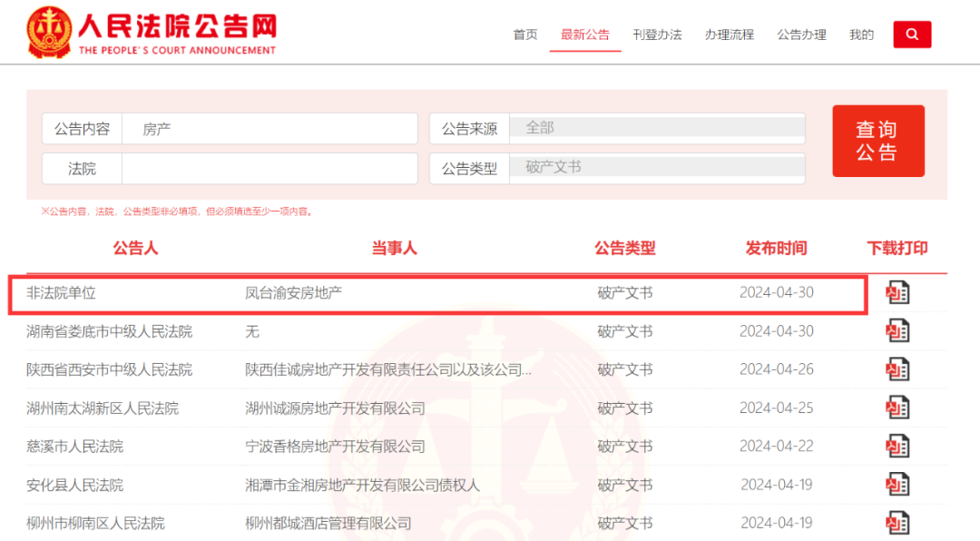Download PDF for 陕西省西安市中级人民法院 row
This screenshot has height=541, width=980.
pyautogui.click(x=897, y=369)
